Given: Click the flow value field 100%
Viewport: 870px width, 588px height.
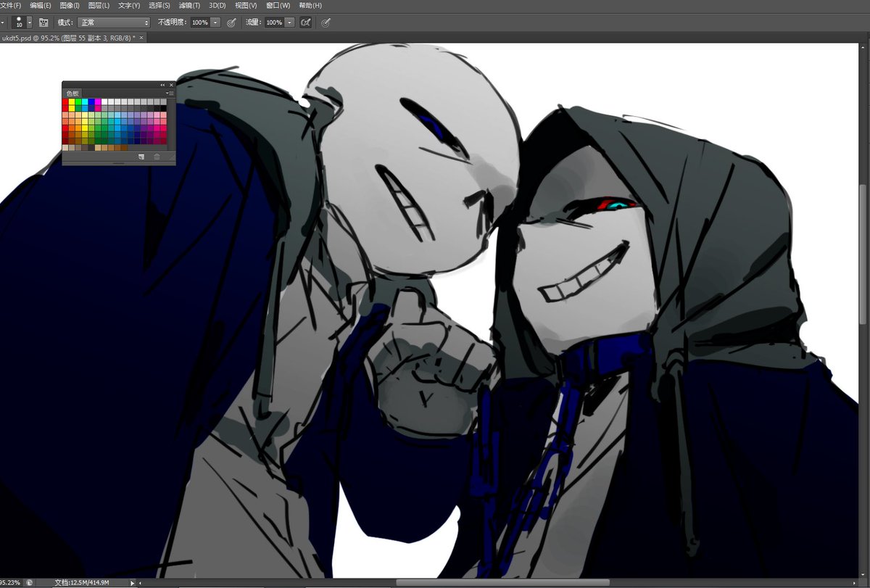Looking at the screenshot, I should pyautogui.click(x=275, y=22).
